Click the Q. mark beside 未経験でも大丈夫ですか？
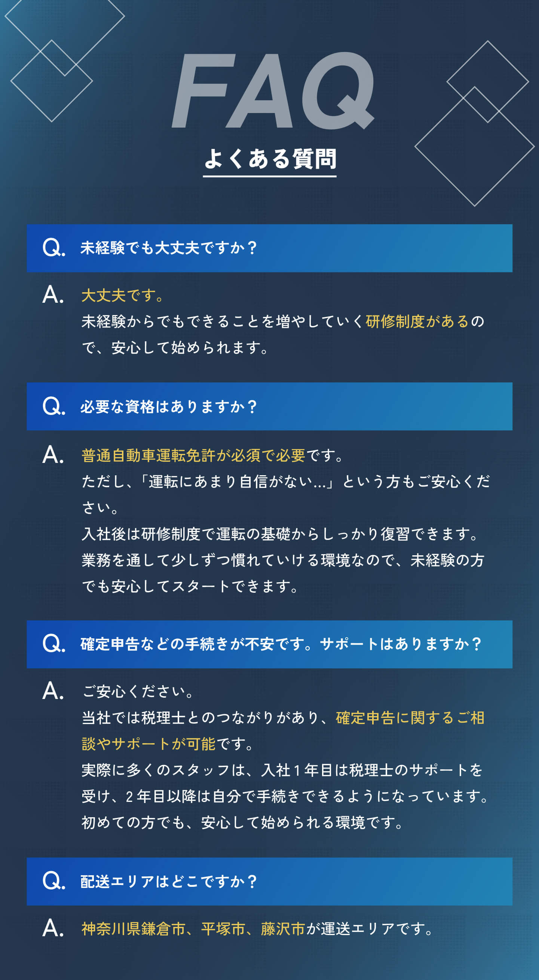This screenshot has width=539, height=980. tap(53, 248)
